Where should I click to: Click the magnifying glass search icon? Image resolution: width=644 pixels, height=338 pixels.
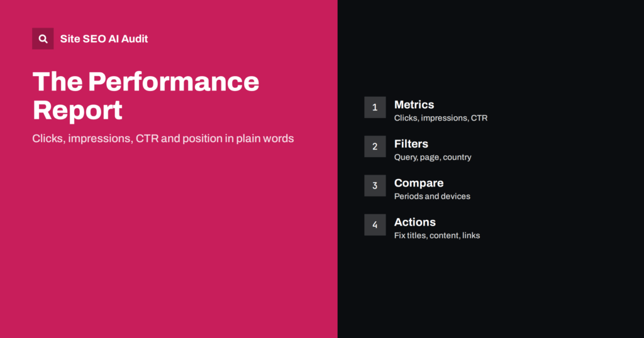tap(43, 38)
